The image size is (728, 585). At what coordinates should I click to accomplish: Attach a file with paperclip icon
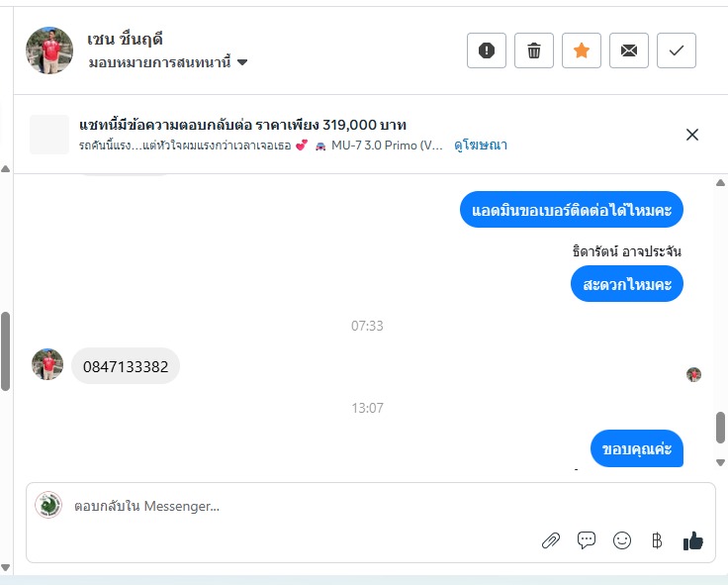(x=551, y=540)
